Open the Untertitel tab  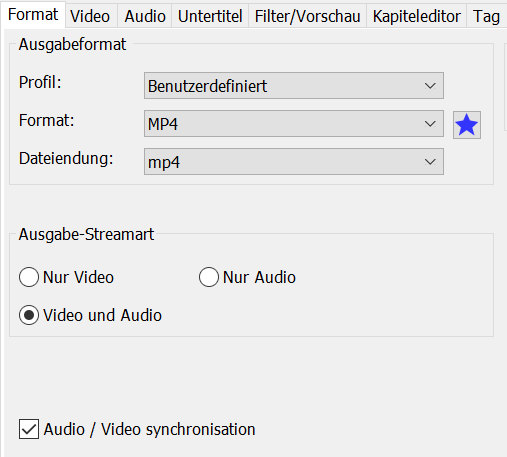point(210,16)
